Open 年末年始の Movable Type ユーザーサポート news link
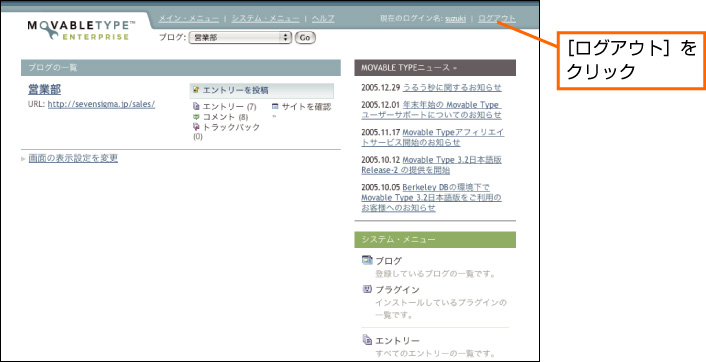 point(431,110)
